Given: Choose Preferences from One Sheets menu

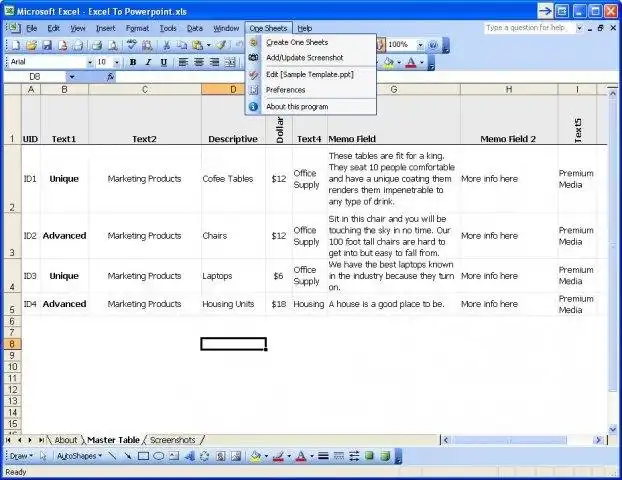Looking at the screenshot, I should pyautogui.click(x=311, y=90).
